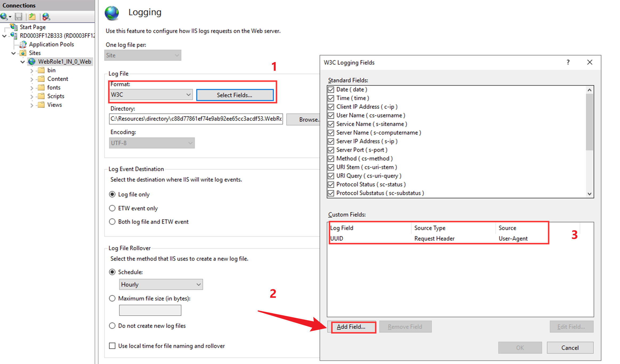
Task: Uncheck the Date (date) field checkbox
Action: click(x=331, y=90)
